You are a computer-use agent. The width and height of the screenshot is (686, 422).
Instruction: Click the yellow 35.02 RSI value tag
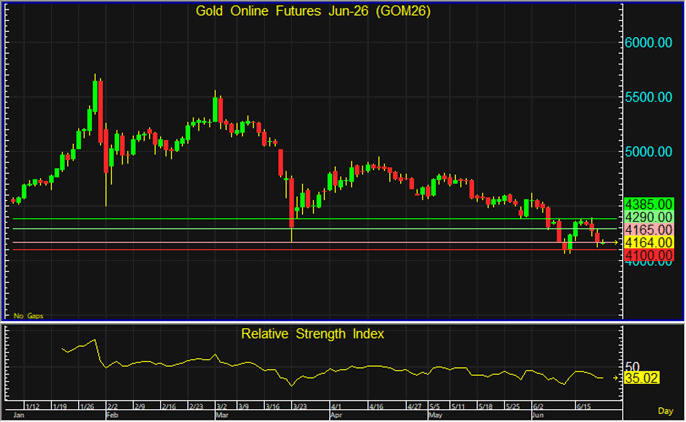tap(641, 378)
